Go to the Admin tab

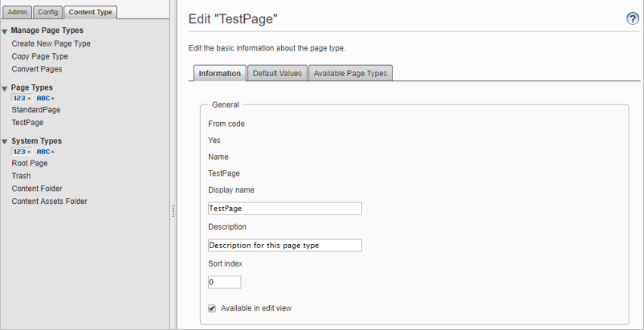point(17,12)
